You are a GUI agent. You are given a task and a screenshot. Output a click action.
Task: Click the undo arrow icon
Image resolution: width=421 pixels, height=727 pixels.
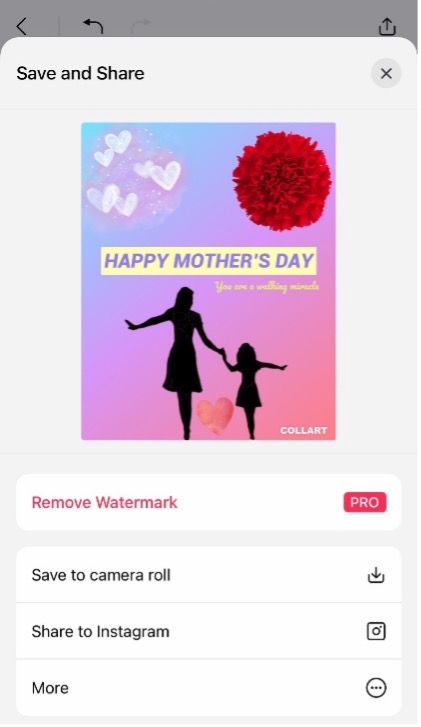[x=93, y=26]
